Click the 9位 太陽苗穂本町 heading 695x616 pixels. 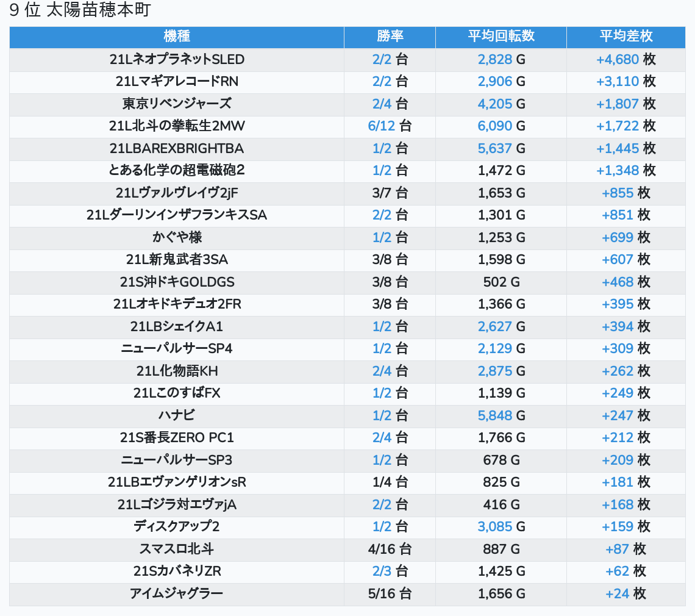[x=80, y=10]
